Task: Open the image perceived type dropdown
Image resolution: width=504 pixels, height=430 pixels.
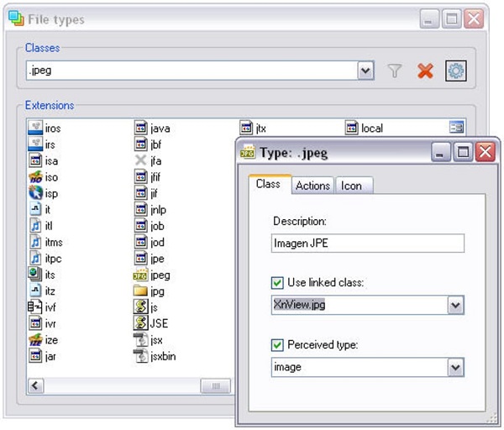Action: click(x=455, y=367)
